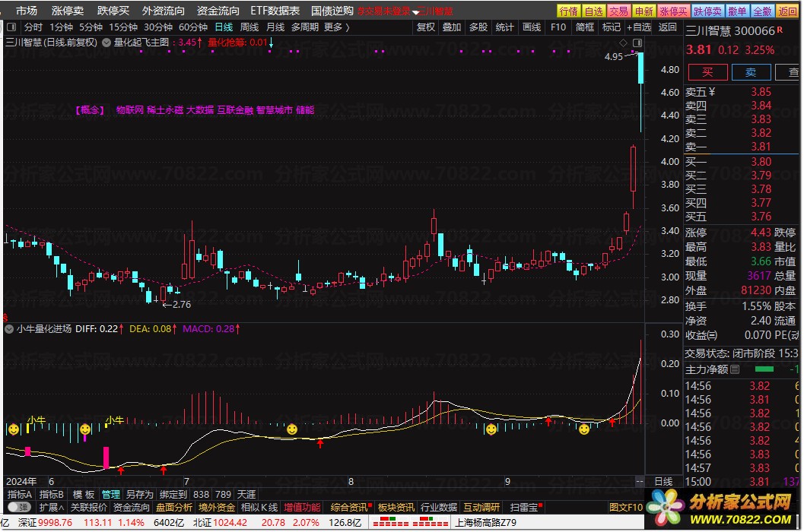This screenshot has width=804, height=532.
Task: Click 标记 toolbar item
Action: click(612, 27)
